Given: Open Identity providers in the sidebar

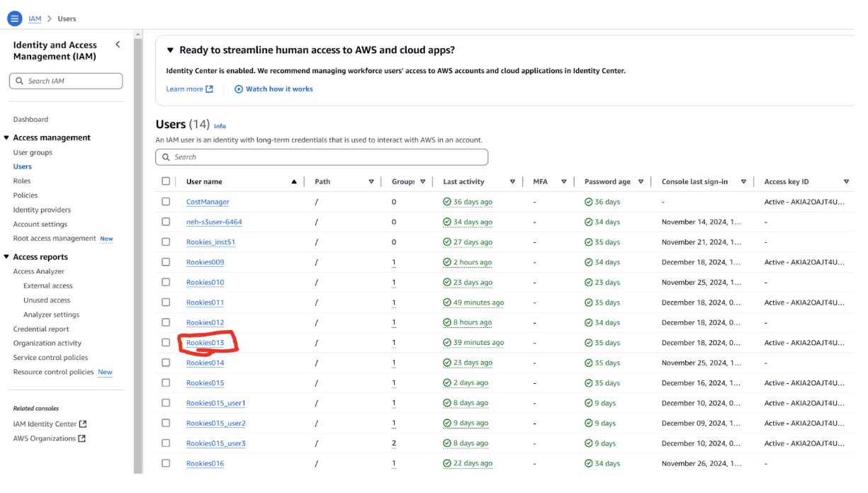Looking at the screenshot, I should 42,210.
